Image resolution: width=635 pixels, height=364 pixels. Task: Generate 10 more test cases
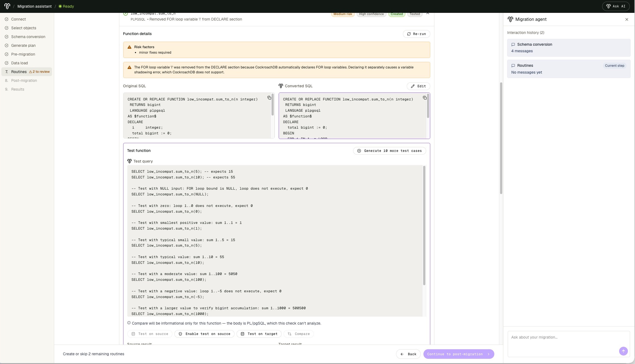coord(389,151)
